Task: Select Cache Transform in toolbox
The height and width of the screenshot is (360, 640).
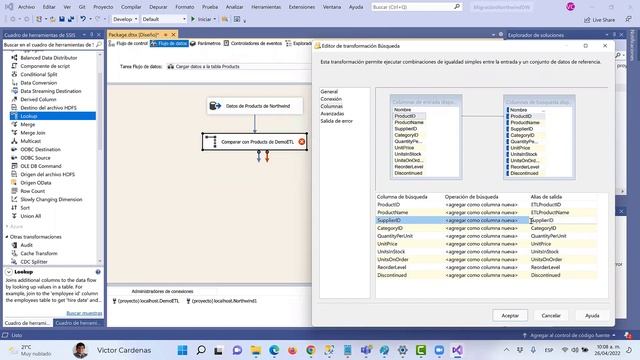Action: (x=39, y=253)
